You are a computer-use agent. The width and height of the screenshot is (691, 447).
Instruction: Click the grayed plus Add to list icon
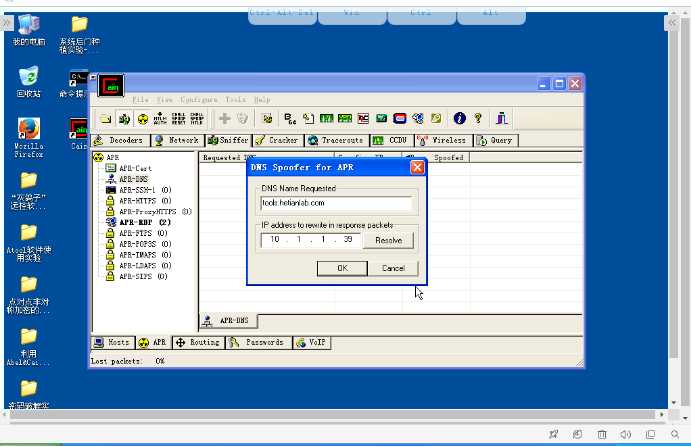224,119
